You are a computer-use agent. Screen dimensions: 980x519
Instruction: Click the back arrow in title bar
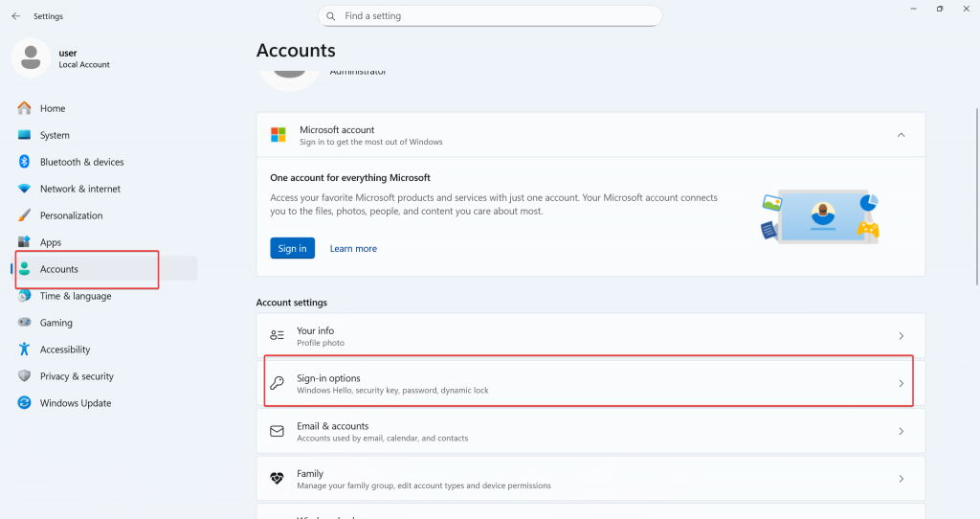16,16
